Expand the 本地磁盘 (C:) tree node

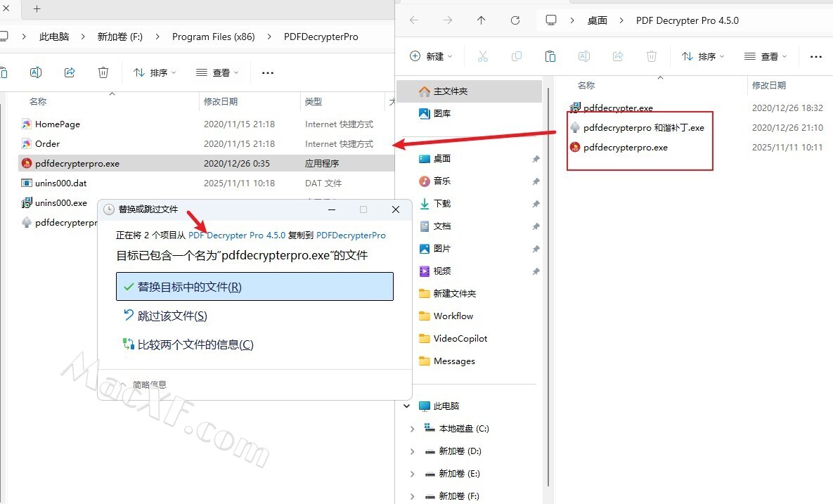point(413,429)
